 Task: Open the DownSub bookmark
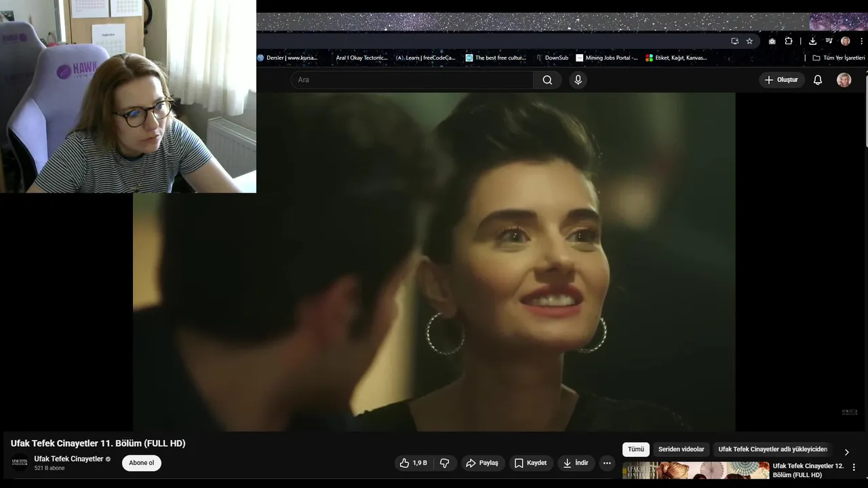(552, 58)
